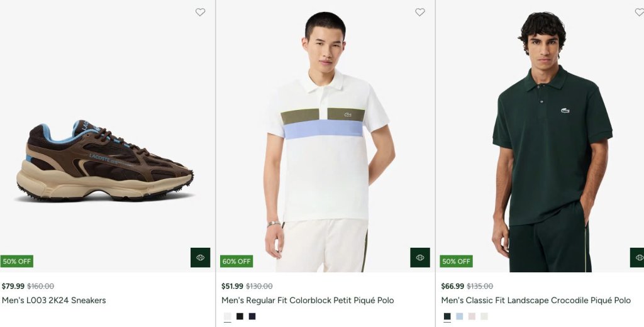644x327 pixels.
Task: Click the 60% OFF badge on polo
Action: click(x=236, y=261)
